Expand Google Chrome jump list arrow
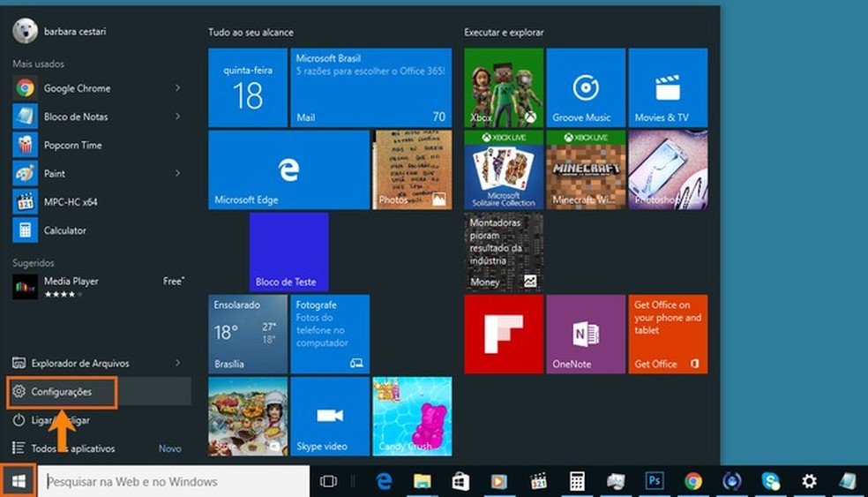Image resolution: width=868 pixels, height=497 pixels. [177, 88]
